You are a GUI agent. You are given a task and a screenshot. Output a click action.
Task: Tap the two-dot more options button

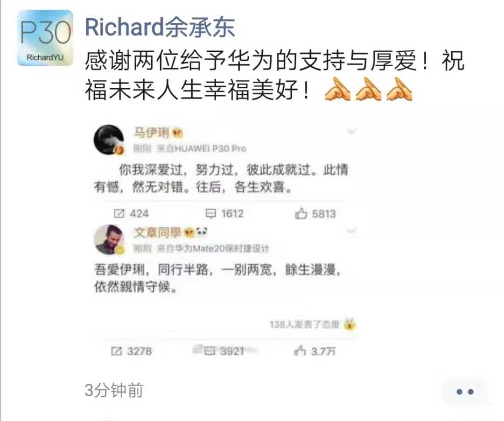465,392
